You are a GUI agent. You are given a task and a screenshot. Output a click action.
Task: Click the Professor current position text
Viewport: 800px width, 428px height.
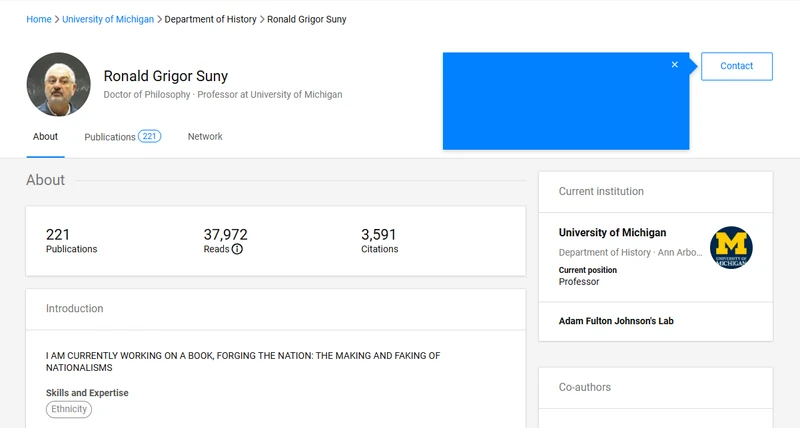579,282
